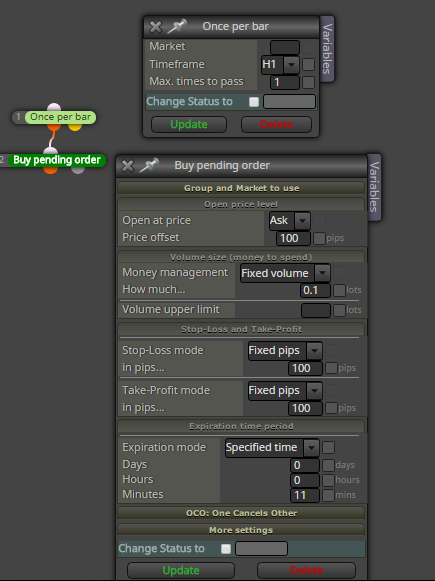
Task: Toggle the Days variable checkbox
Action: click(x=328, y=465)
